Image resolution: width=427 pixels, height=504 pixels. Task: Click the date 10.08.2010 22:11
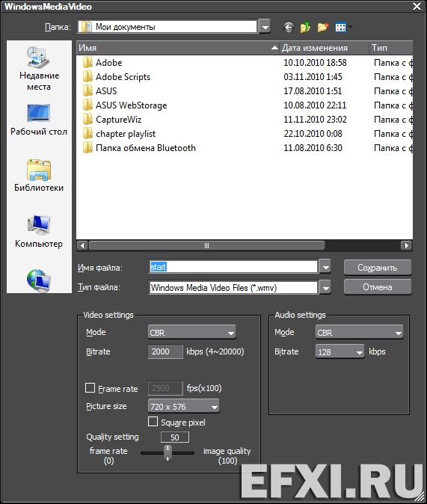tap(315, 105)
